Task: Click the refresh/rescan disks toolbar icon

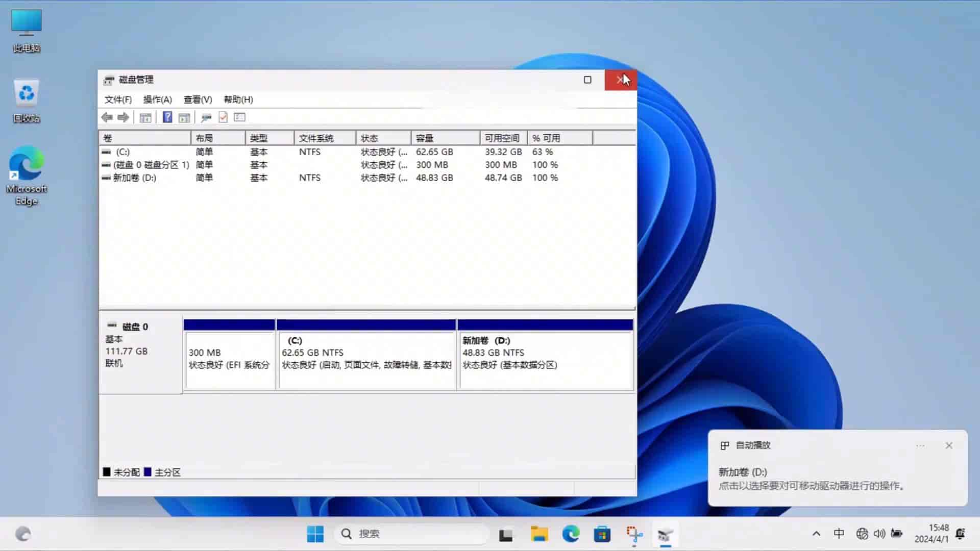Action: 206,117
